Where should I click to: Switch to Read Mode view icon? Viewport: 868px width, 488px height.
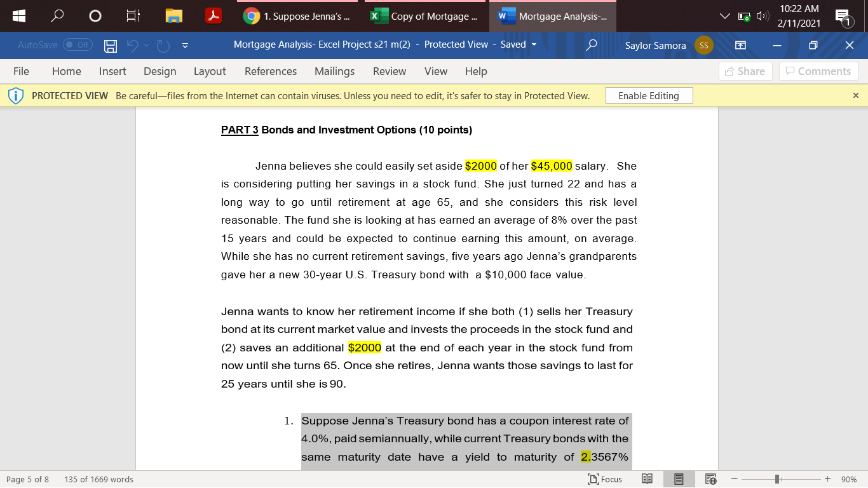647,479
